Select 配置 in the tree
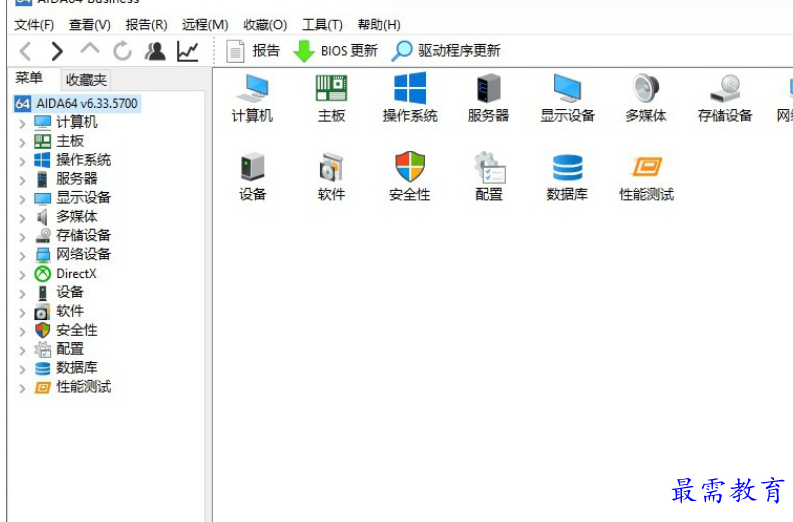 (70, 349)
